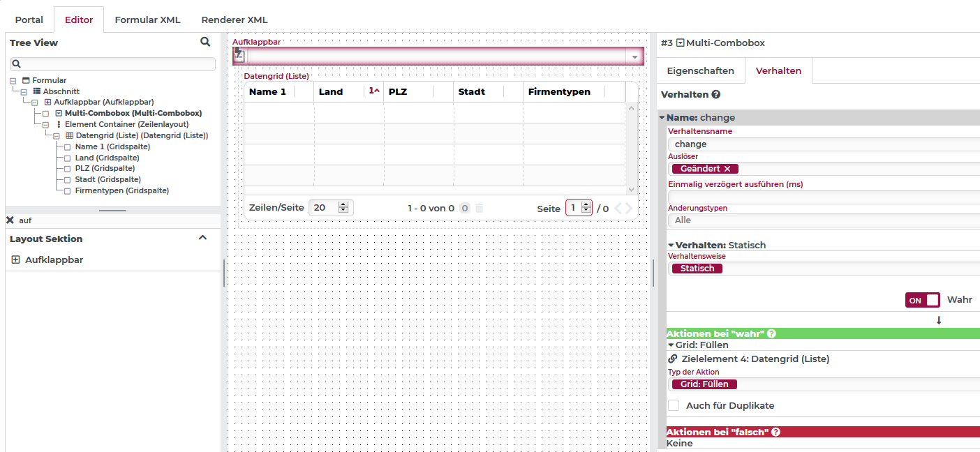Click help icon next to Verhalten heading
The height and width of the screenshot is (452, 980).
point(716,94)
